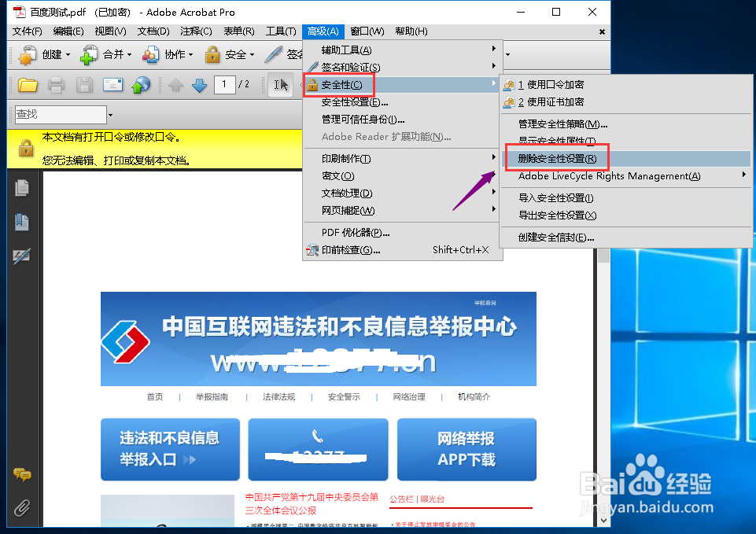
Task: Choose 密文(O) menu entry
Action: 401,176
